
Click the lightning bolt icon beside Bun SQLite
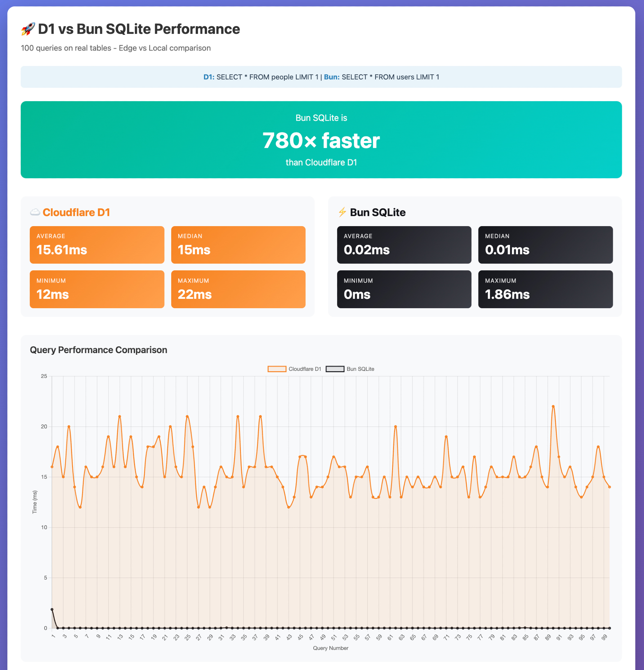pyautogui.click(x=342, y=212)
